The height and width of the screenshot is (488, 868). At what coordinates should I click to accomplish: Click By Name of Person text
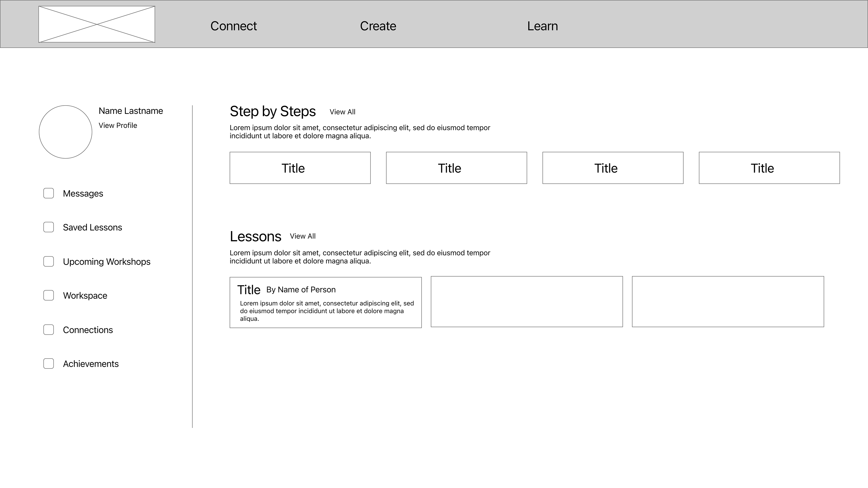[301, 290]
